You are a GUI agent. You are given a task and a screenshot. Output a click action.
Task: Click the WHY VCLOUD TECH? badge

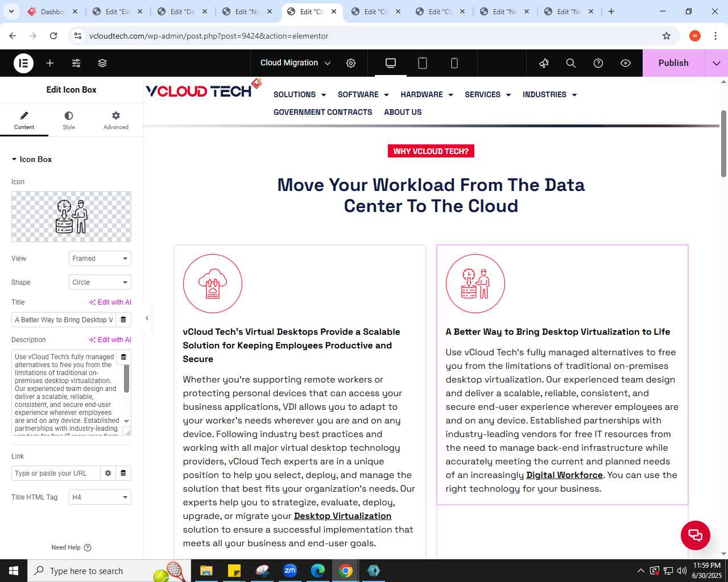[x=431, y=151]
